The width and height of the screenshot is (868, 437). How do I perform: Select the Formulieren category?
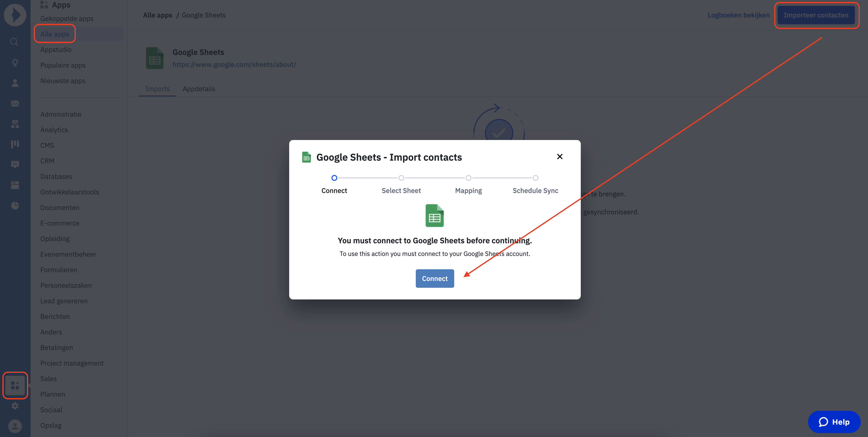click(x=59, y=270)
